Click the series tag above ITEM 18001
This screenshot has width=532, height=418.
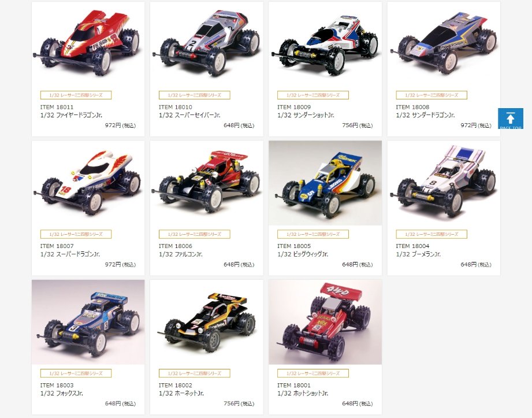point(313,373)
